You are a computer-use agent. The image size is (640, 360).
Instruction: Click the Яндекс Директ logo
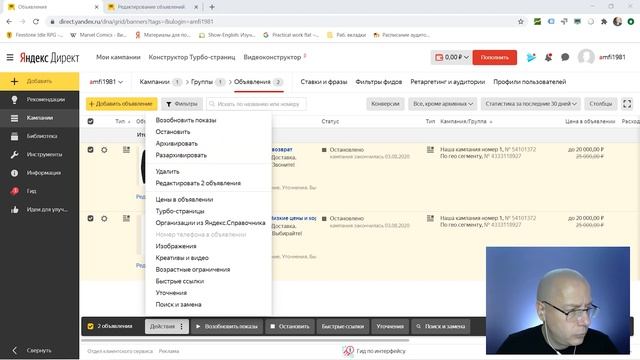(x=49, y=58)
